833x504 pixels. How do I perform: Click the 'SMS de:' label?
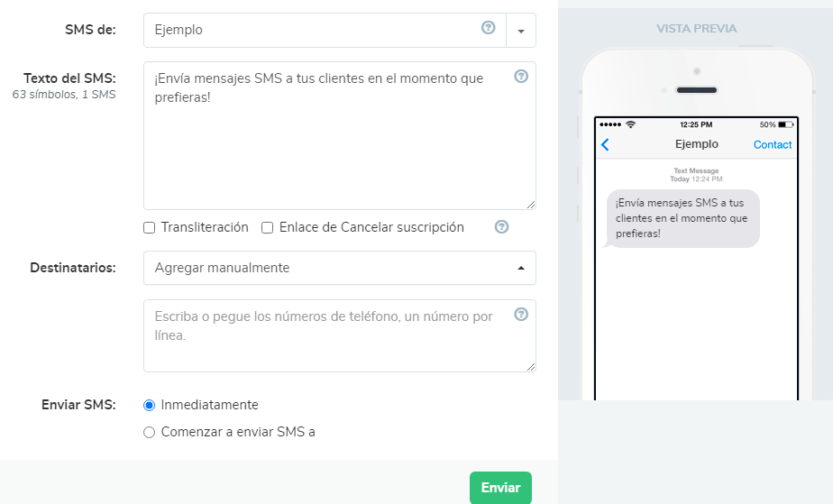(90, 30)
